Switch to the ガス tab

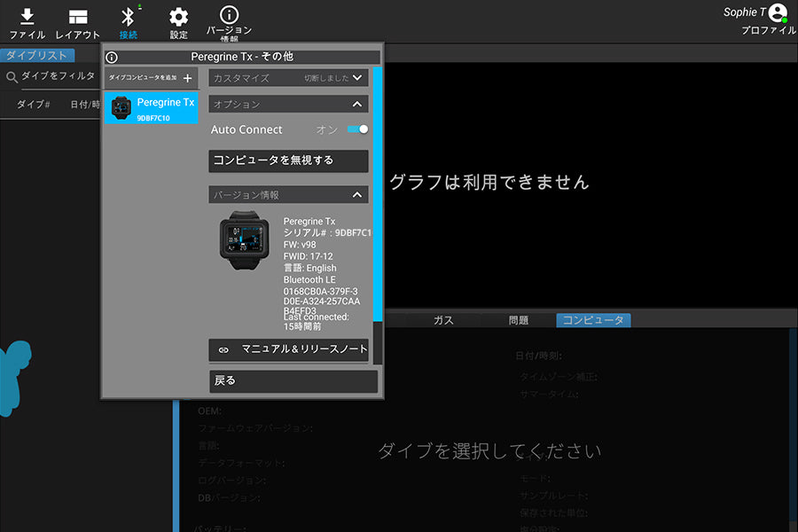point(443,320)
